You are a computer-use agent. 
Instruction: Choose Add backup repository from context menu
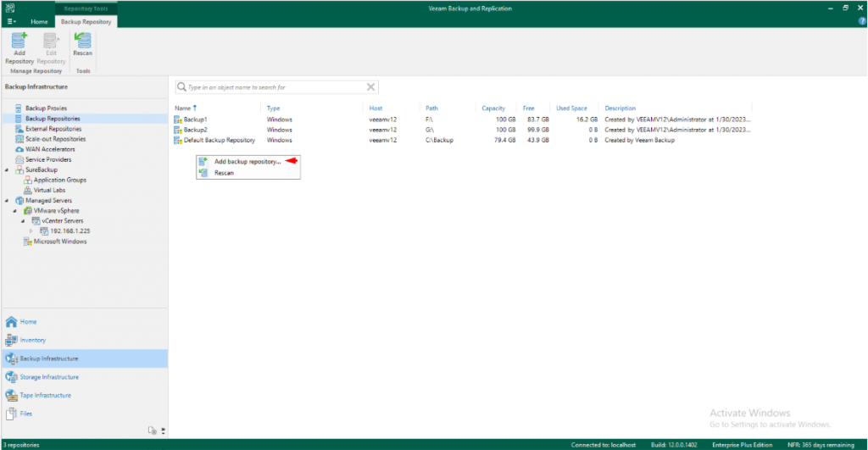(x=247, y=161)
